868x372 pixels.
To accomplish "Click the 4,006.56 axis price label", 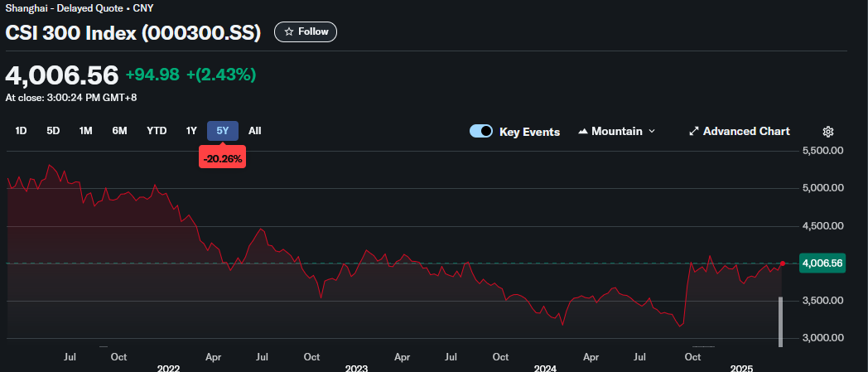I will pos(824,263).
